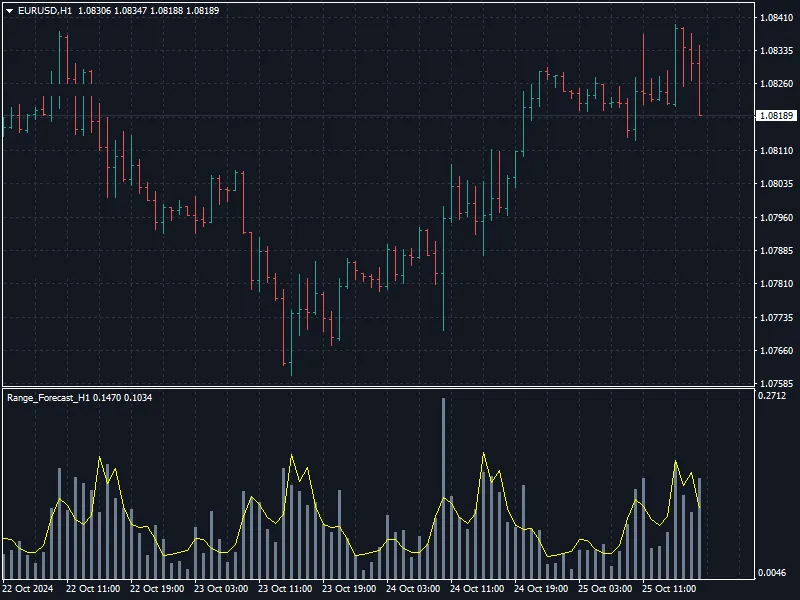
Task: Click the 0.2712 label atop the indicator scale
Action: click(x=772, y=395)
